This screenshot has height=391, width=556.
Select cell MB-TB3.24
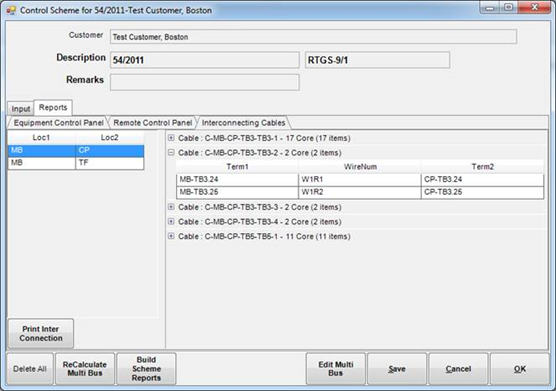click(237, 179)
